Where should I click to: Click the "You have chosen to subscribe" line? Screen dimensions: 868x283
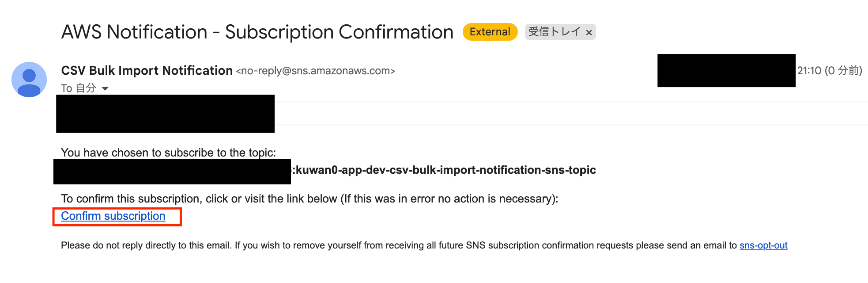[x=168, y=153]
